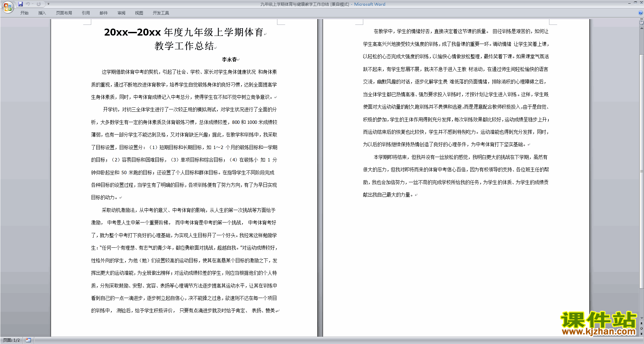644x344 pixels.
Task: Click the line starting 开学初，对初三全体学生
Action: [190, 109]
